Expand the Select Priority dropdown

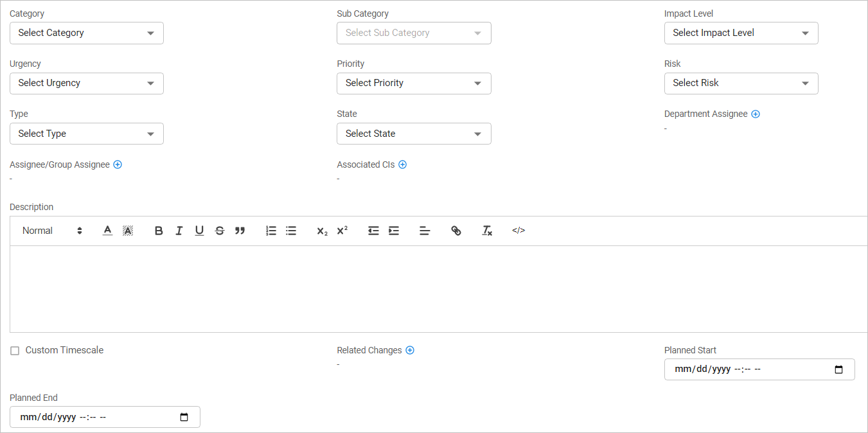(x=414, y=84)
